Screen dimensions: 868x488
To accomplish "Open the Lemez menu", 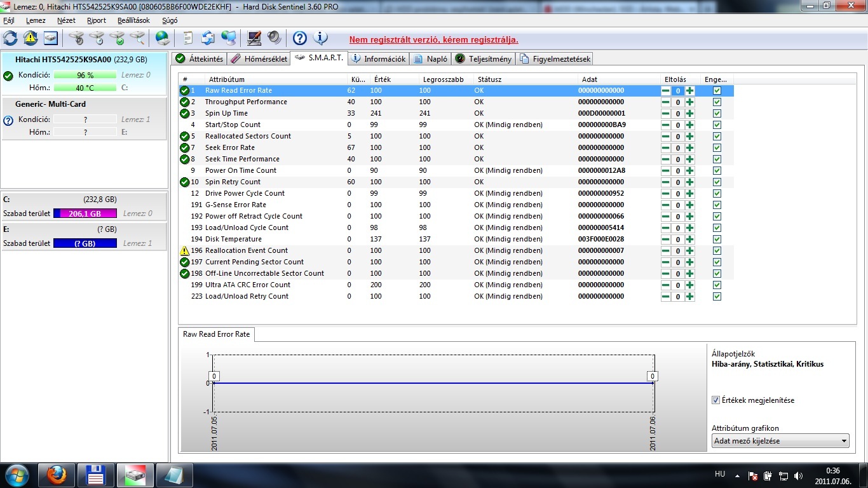I will [36, 20].
